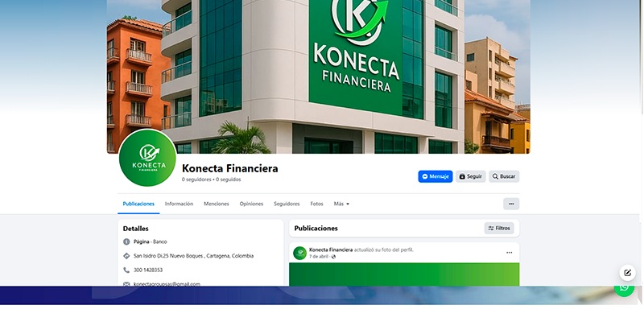Image resolution: width=644 pixels, height=322 pixels.
Task: Click the info icon beside Página - Banco
Action: click(126, 242)
